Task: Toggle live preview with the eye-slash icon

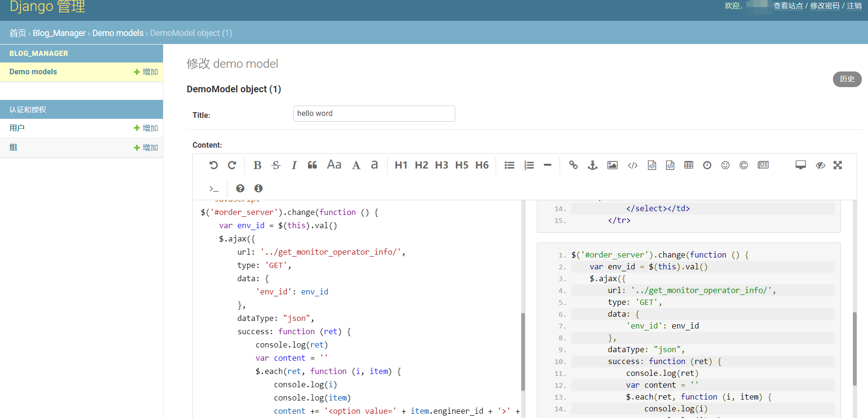Action: pos(820,165)
